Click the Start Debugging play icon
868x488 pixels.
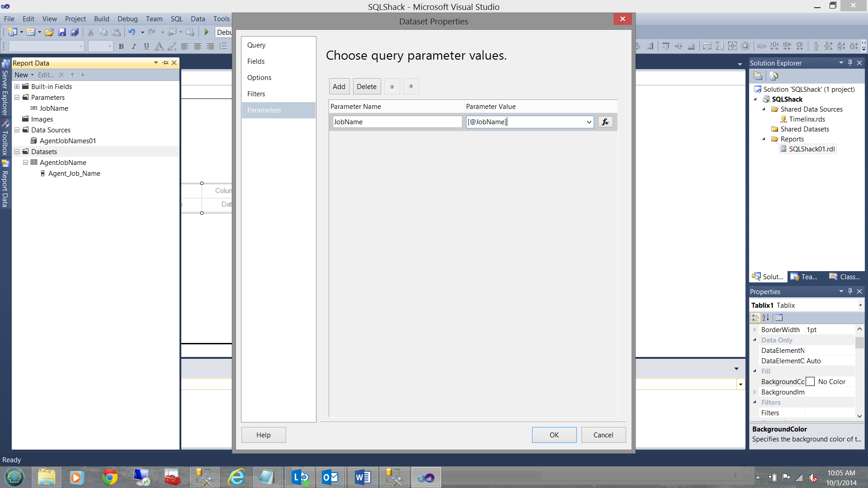[207, 32]
